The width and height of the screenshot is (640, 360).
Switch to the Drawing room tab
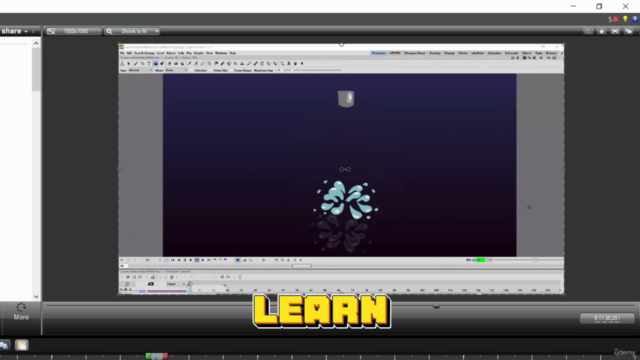click(435, 53)
